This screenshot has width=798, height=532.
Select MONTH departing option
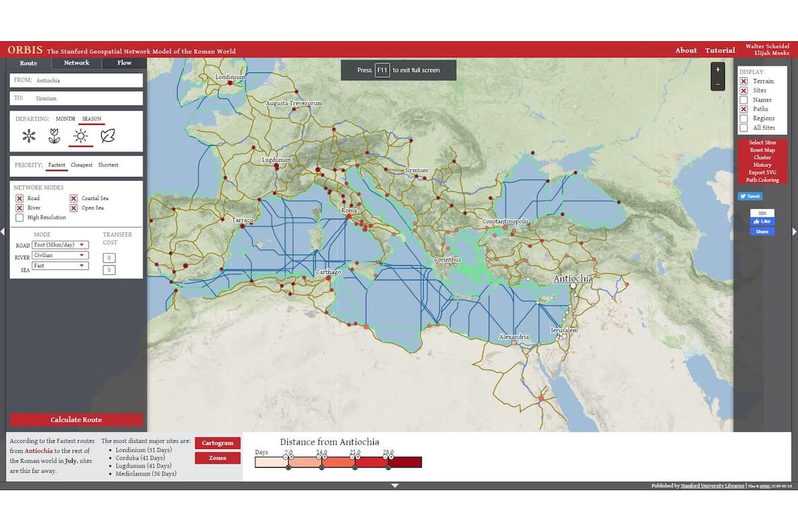click(65, 119)
